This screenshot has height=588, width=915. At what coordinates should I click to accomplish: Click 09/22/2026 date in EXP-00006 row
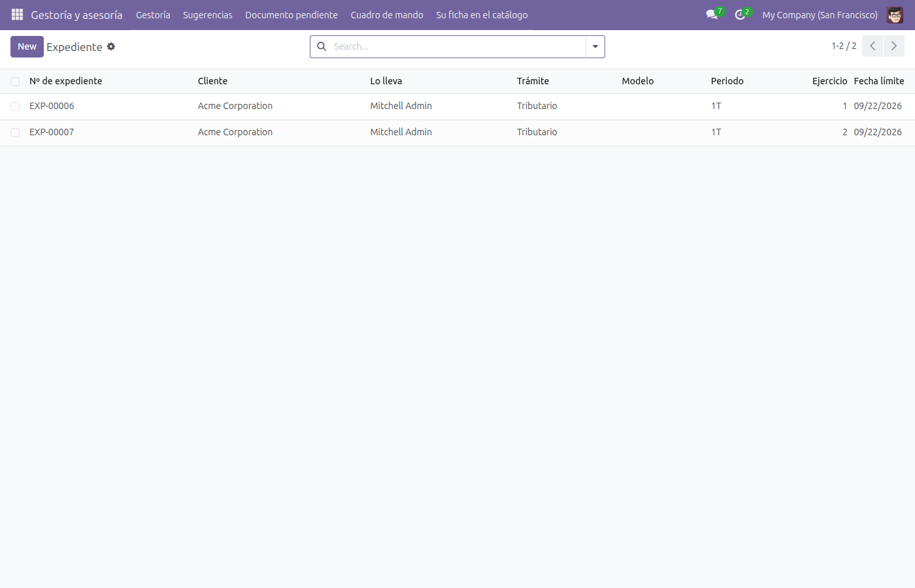[x=878, y=106]
